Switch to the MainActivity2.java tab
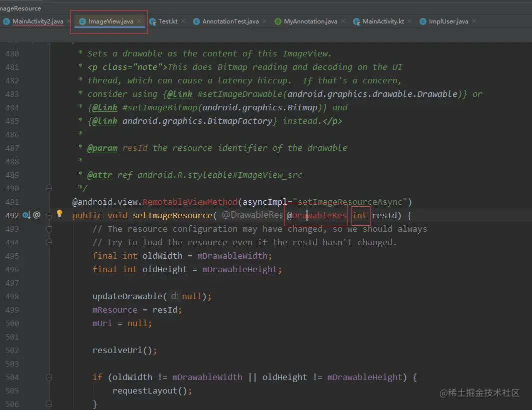532x410 pixels. 33,21
